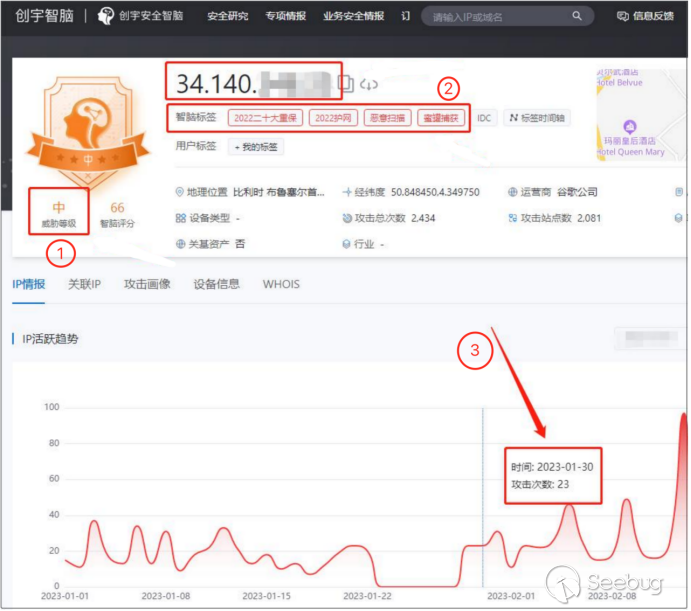Viewport: 691px width, 611px height.
Task: Click the 创宇安全智脑 head logo icon
Action: [106, 16]
